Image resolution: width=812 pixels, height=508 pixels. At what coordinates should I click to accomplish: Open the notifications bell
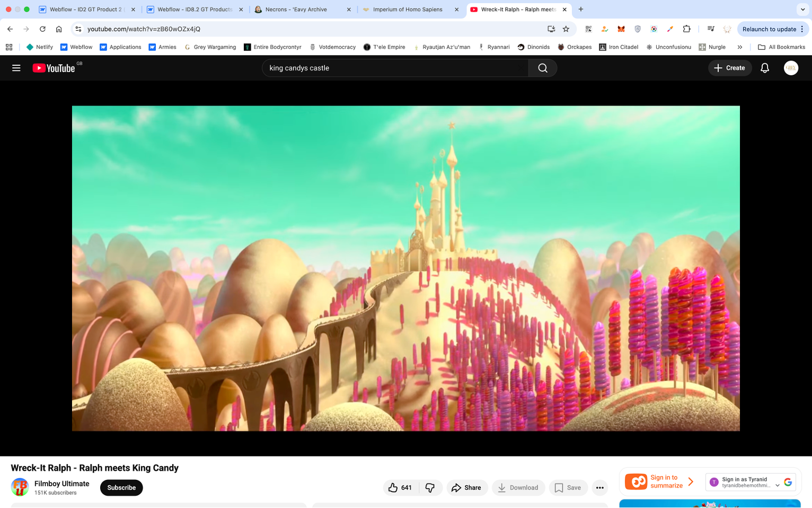click(x=765, y=68)
